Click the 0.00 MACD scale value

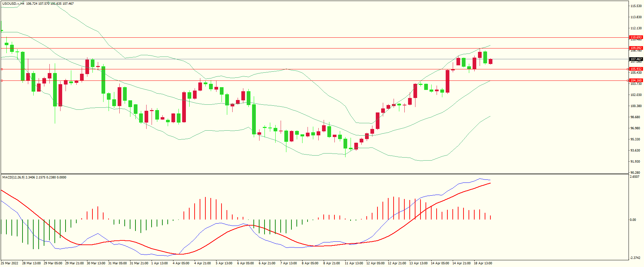[633, 220]
